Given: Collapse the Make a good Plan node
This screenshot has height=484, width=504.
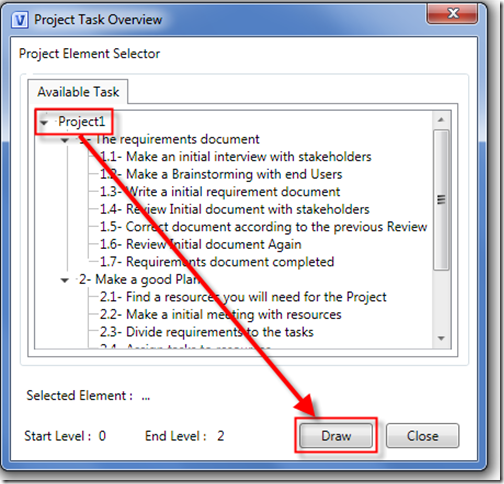Looking at the screenshot, I should pyautogui.click(x=65, y=280).
